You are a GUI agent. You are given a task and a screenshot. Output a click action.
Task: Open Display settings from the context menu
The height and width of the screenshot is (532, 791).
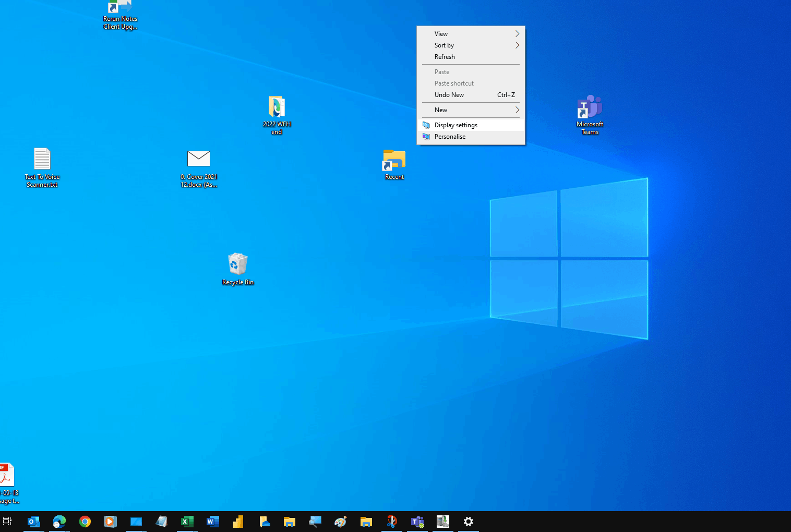pyautogui.click(x=471, y=125)
